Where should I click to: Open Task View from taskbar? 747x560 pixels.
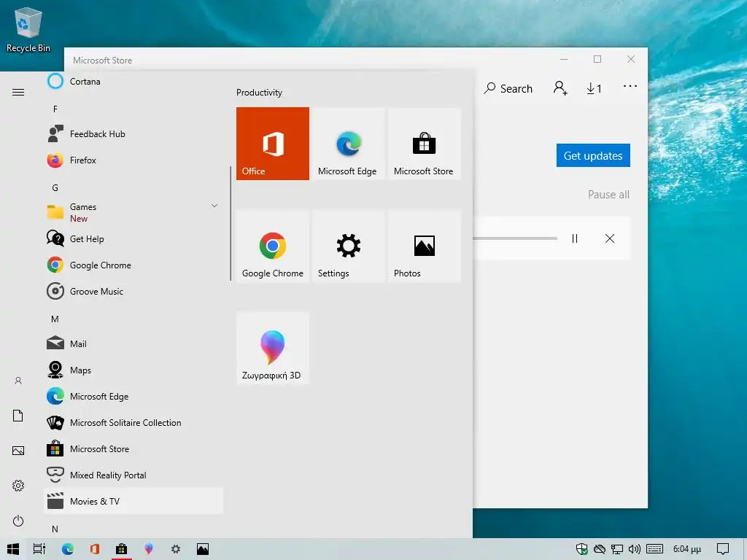point(39,549)
